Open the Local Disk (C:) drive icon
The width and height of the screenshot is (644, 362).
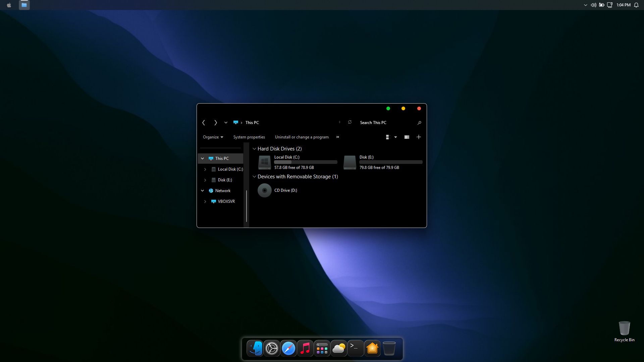pos(264,162)
